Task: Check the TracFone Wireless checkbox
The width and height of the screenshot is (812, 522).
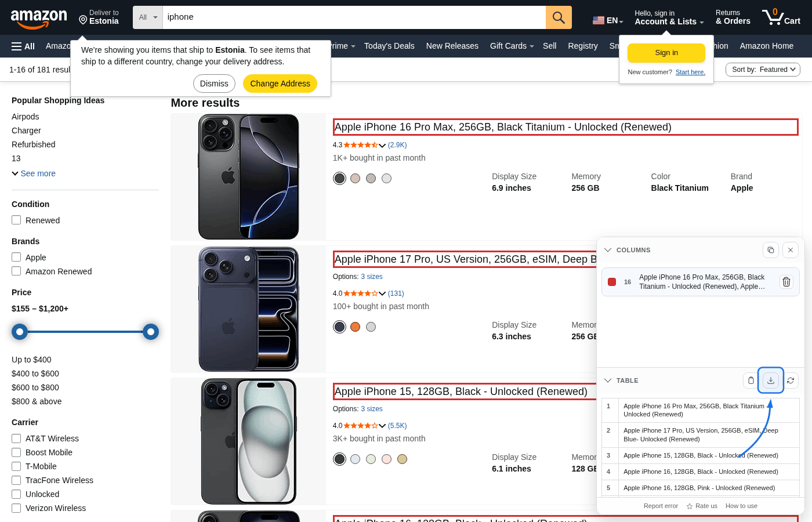Action: click(16, 480)
